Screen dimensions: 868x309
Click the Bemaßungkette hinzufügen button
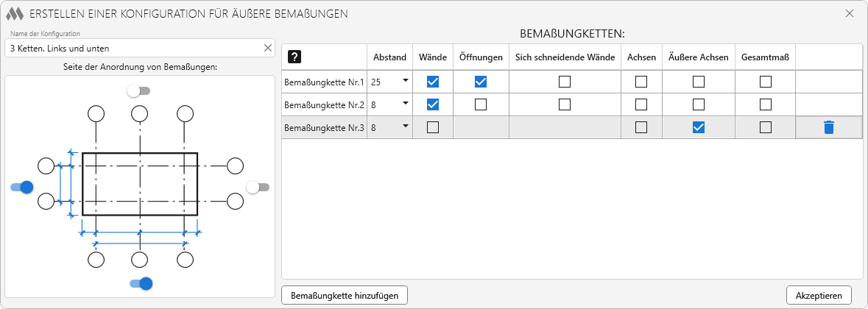click(x=345, y=295)
